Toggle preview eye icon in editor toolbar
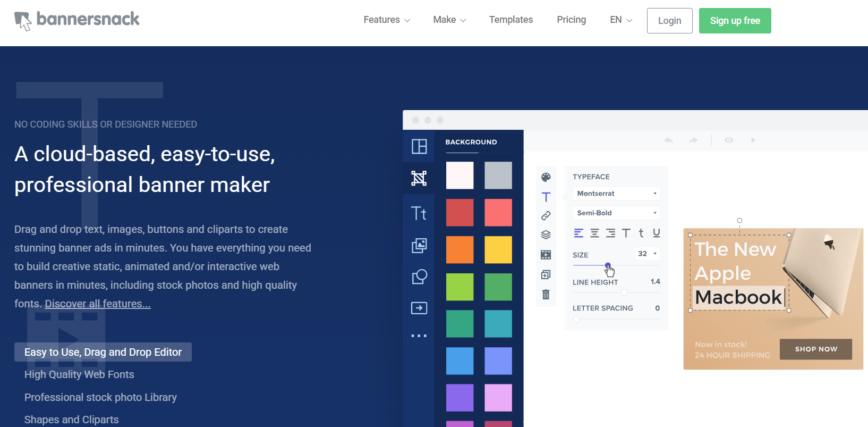The height and width of the screenshot is (427, 868). pos(729,140)
